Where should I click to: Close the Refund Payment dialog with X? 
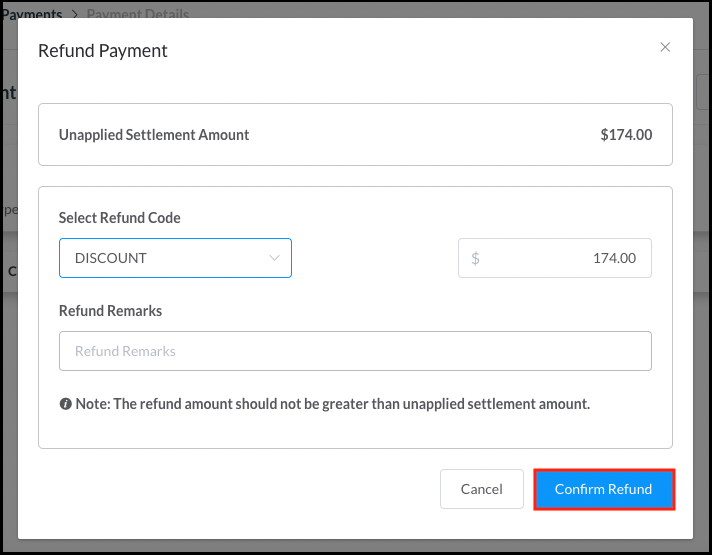pos(665,47)
